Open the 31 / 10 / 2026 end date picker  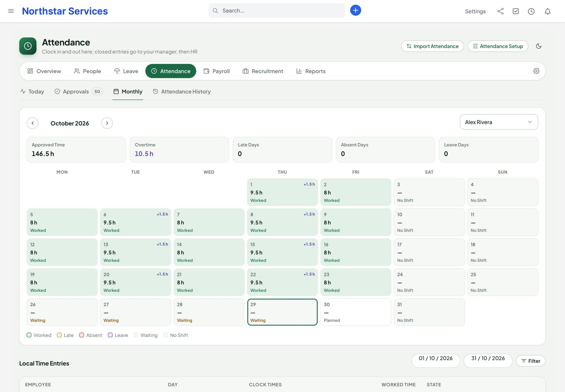pos(488,360)
